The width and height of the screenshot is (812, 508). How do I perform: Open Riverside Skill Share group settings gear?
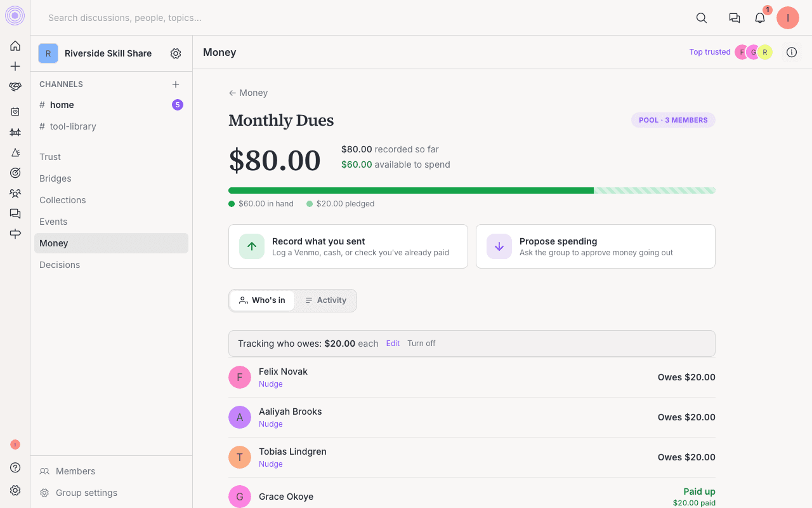pyautogui.click(x=176, y=53)
